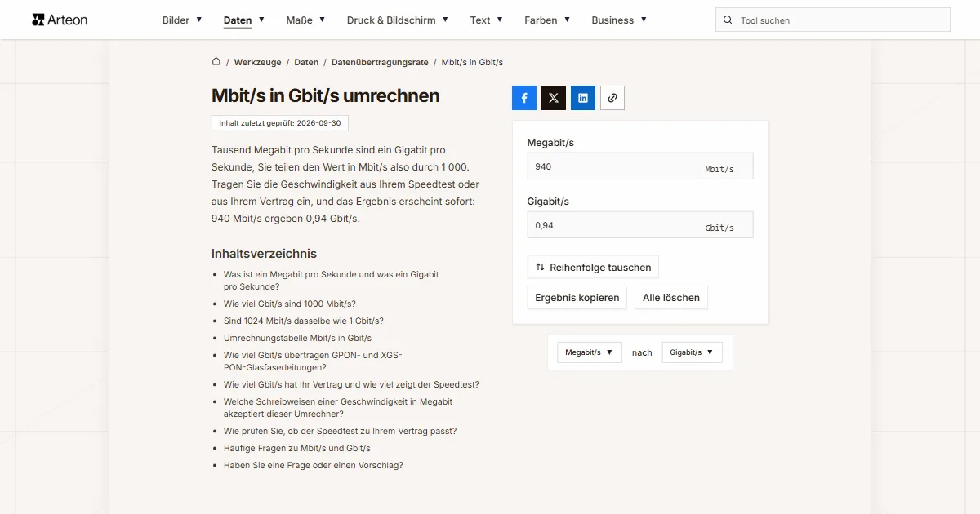Share page on LinkedIn
Viewport: 980px width, 514px height.
click(x=583, y=98)
